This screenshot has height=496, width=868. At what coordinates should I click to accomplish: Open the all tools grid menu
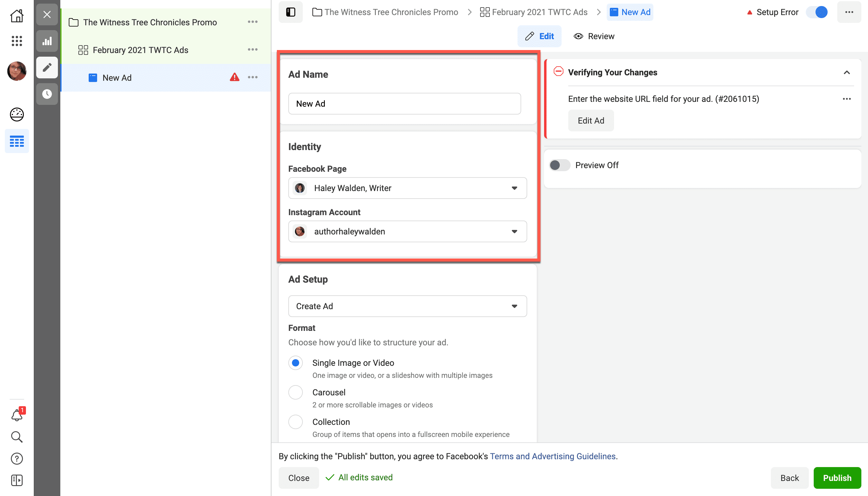(16, 41)
